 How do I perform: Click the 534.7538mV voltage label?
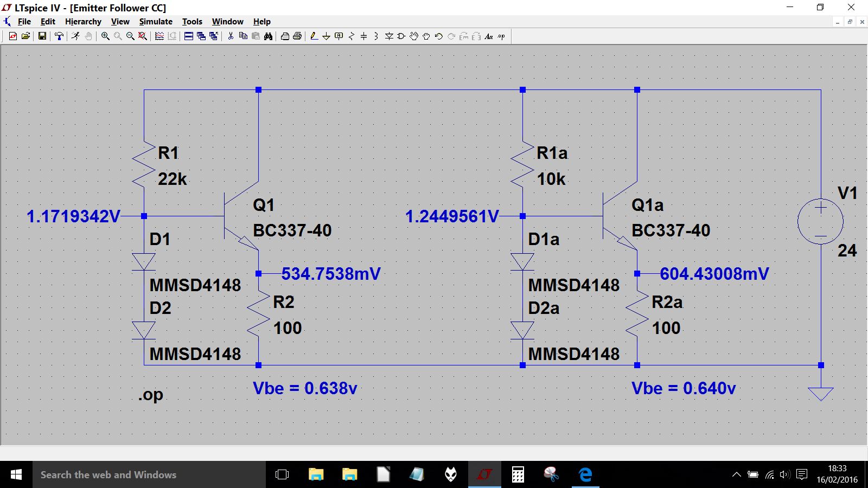(x=331, y=274)
